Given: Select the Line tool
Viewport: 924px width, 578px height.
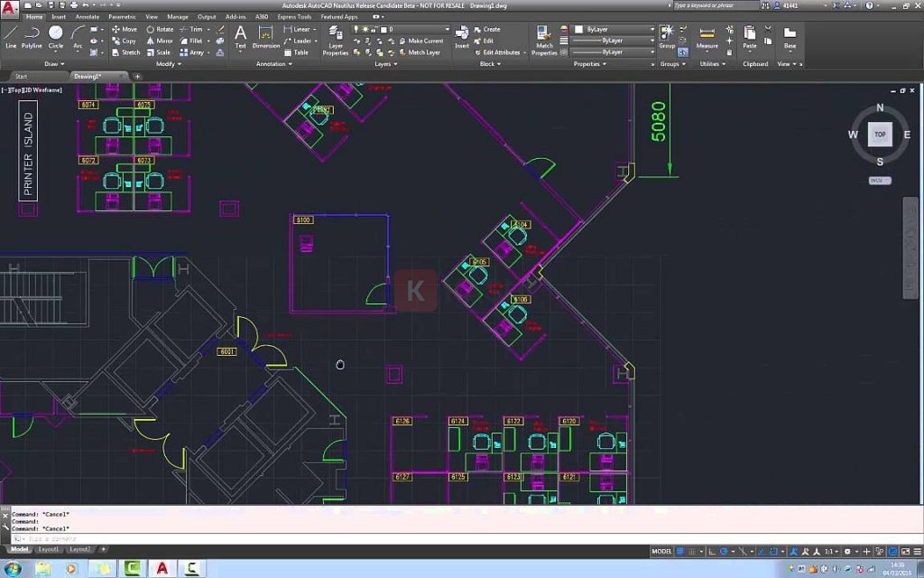Looking at the screenshot, I should 11,34.
